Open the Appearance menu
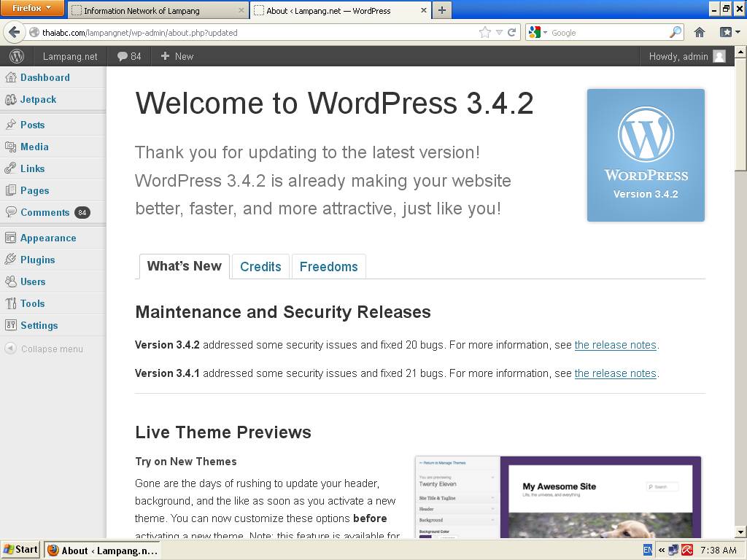This screenshot has height=560, width=747. coord(48,238)
